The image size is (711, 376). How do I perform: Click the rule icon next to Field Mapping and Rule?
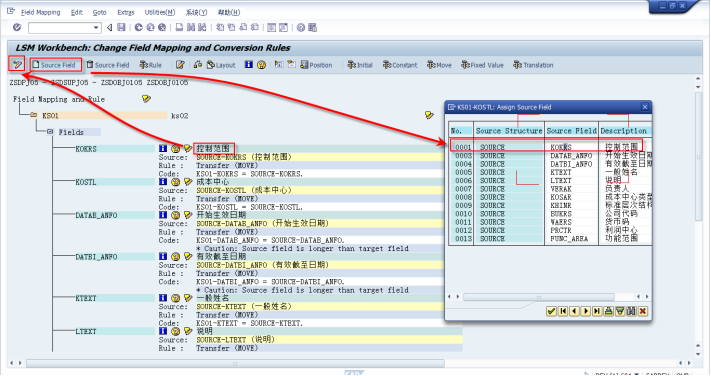point(146,98)
